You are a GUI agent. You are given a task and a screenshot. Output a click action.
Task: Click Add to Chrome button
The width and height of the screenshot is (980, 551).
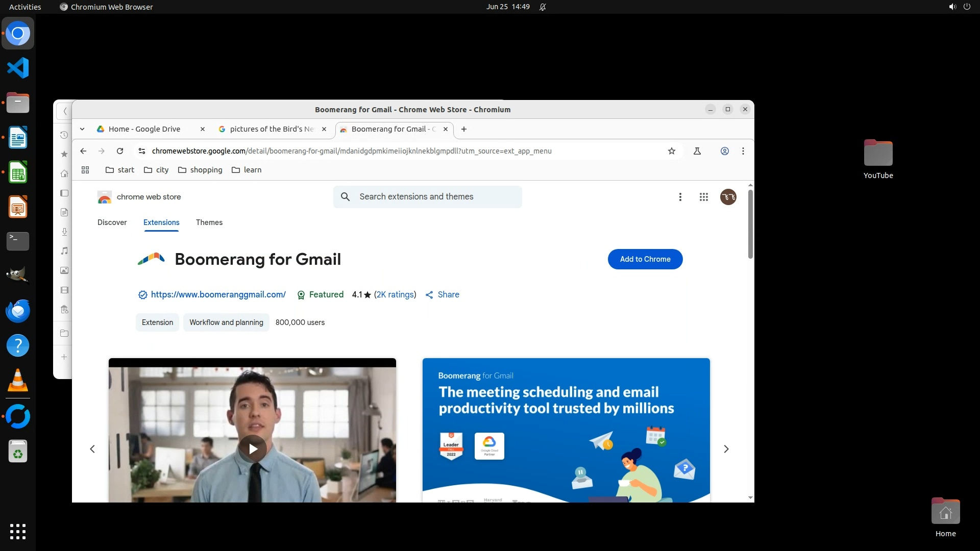(645, 259)
